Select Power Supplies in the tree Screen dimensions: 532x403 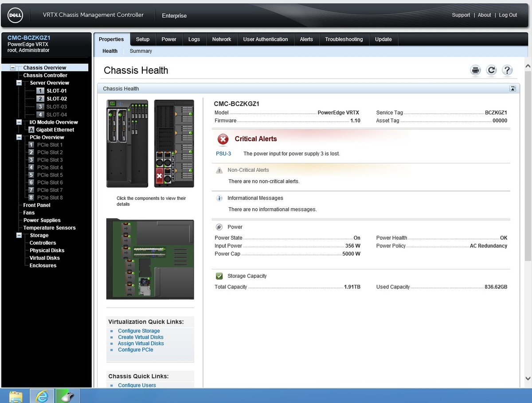42,221
